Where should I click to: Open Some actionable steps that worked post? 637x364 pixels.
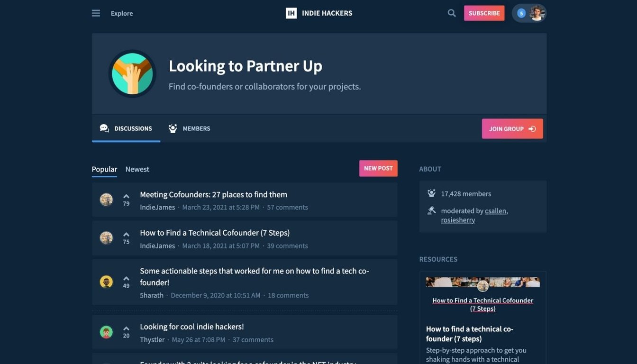click(x=255, y=277)
